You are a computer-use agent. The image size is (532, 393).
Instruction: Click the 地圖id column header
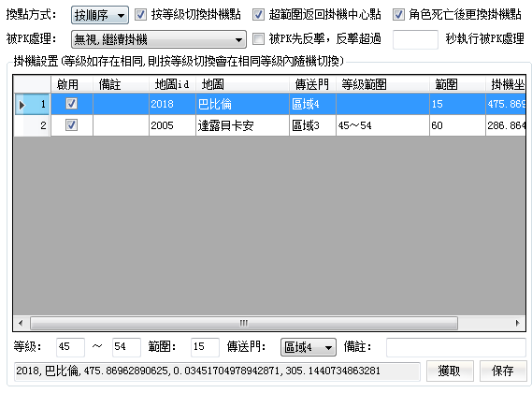(172, 84)
